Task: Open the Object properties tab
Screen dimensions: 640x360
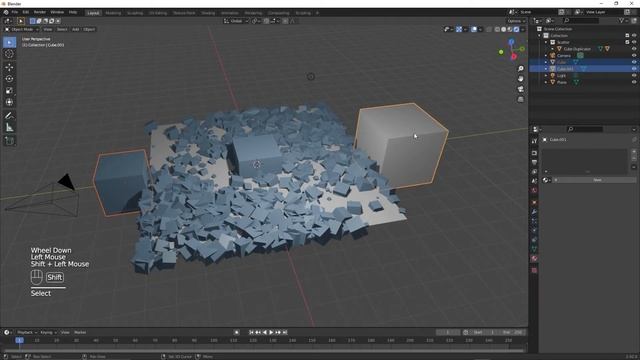Action: tap(534, 202)
